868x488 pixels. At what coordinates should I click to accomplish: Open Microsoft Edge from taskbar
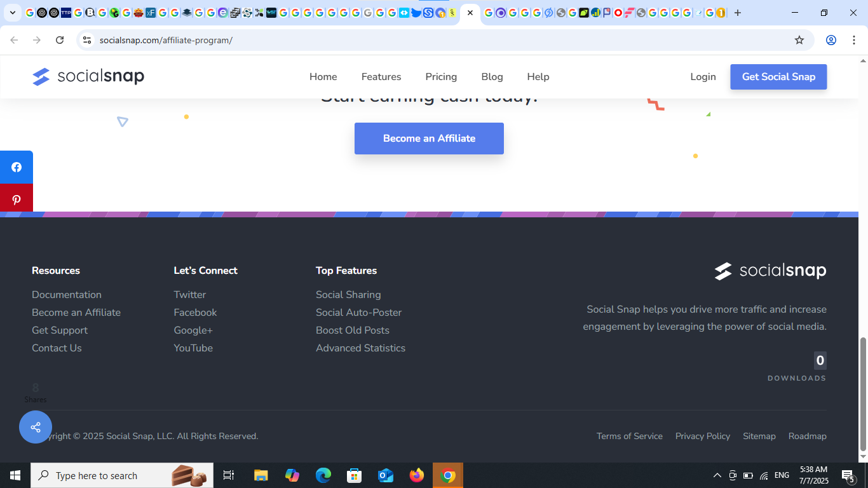323,475
